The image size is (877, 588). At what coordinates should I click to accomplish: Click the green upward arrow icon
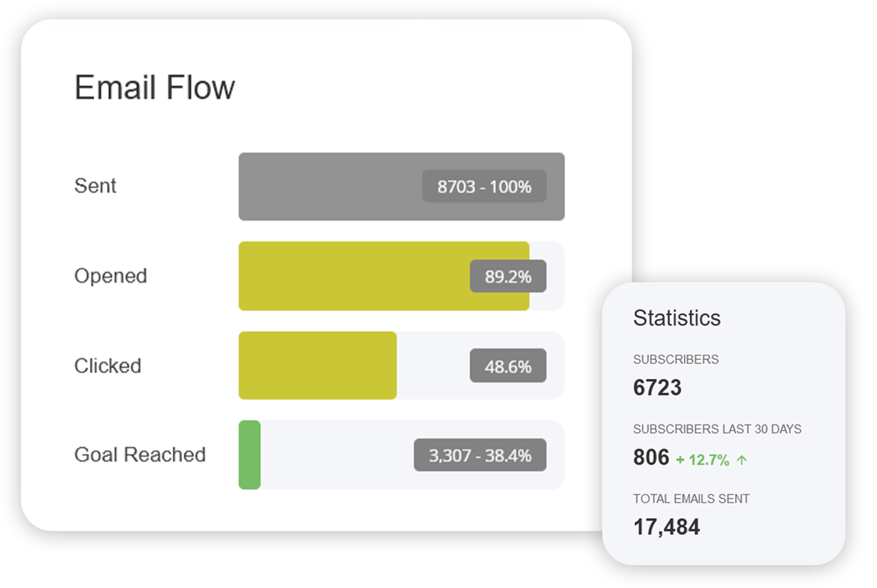point(742,460)
